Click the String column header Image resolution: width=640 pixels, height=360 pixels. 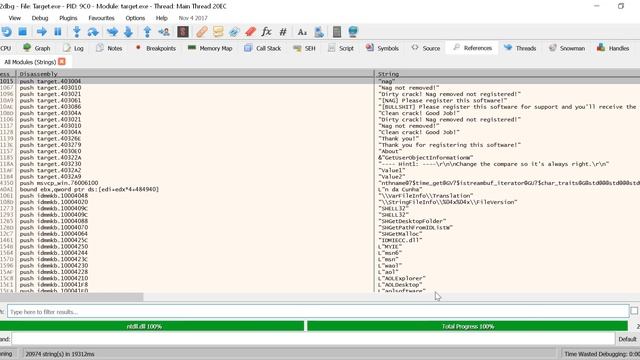click(x=507, y=74)
